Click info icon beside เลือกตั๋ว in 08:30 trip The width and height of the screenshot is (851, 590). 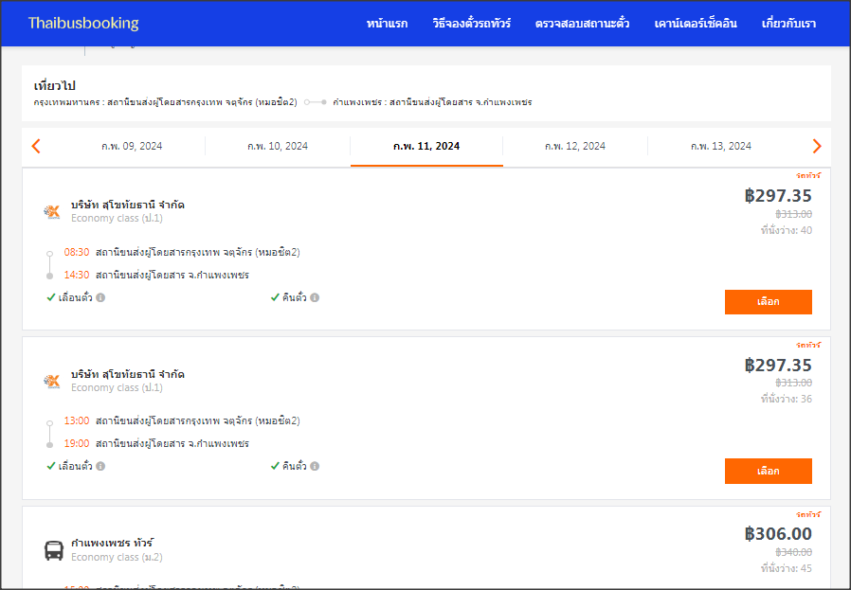(100, 298)
